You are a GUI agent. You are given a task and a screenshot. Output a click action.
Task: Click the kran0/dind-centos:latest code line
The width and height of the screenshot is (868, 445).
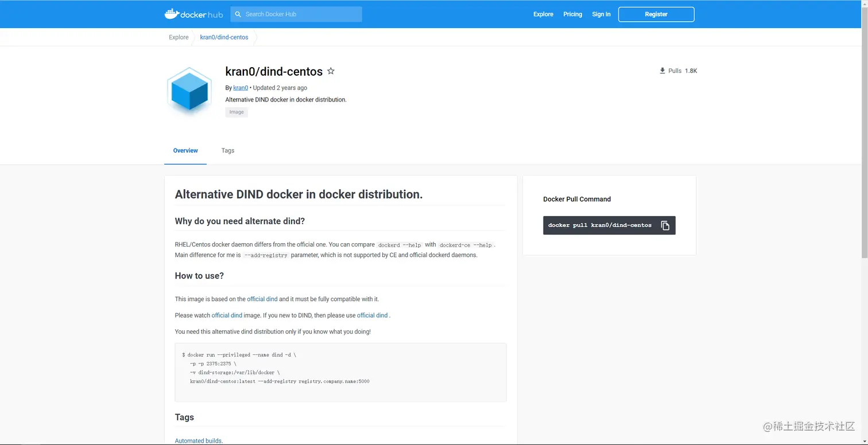tap(280, 381)
